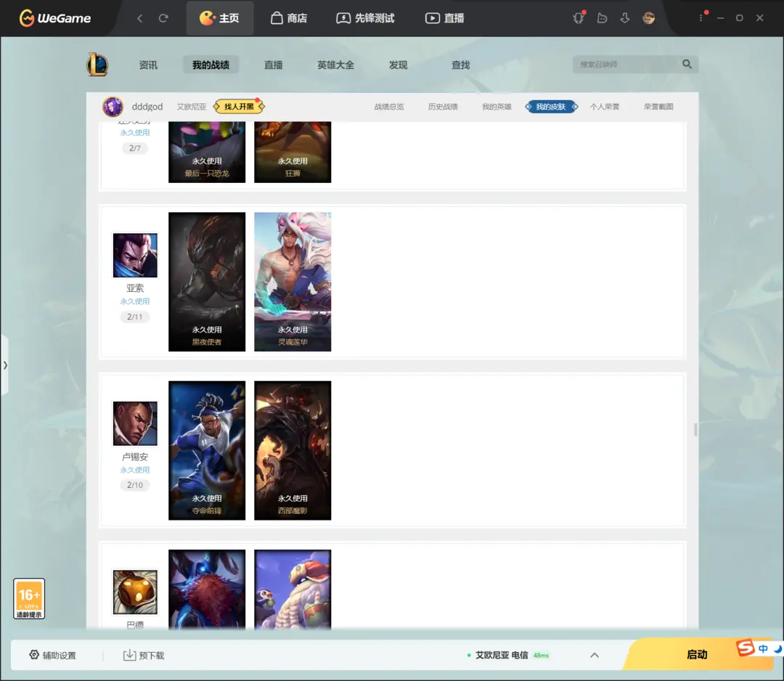
Task: Switch to the 战绩总览 tab
Action: click(389, 107)
